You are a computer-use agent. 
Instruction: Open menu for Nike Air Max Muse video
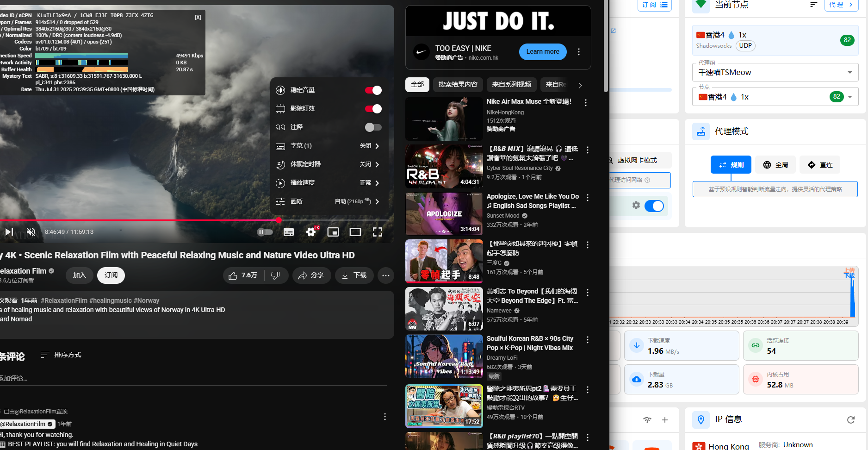[586, 103]
